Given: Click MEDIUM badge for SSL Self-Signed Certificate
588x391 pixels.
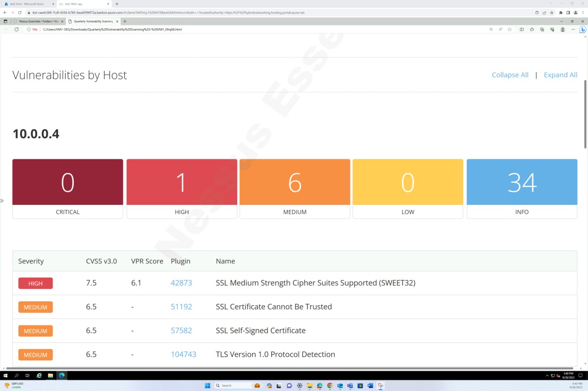Looking at the screenshot, I should click(36, 331).
